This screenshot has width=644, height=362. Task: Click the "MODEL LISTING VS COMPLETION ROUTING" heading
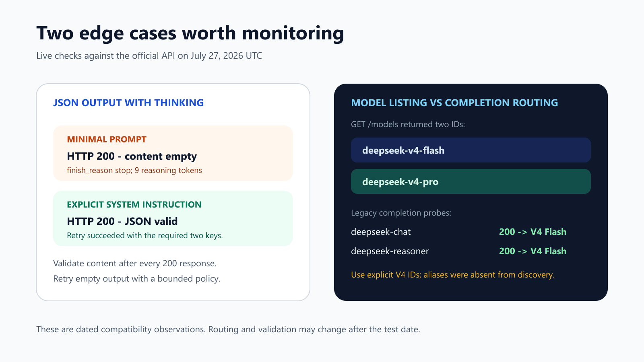(454, 103)
